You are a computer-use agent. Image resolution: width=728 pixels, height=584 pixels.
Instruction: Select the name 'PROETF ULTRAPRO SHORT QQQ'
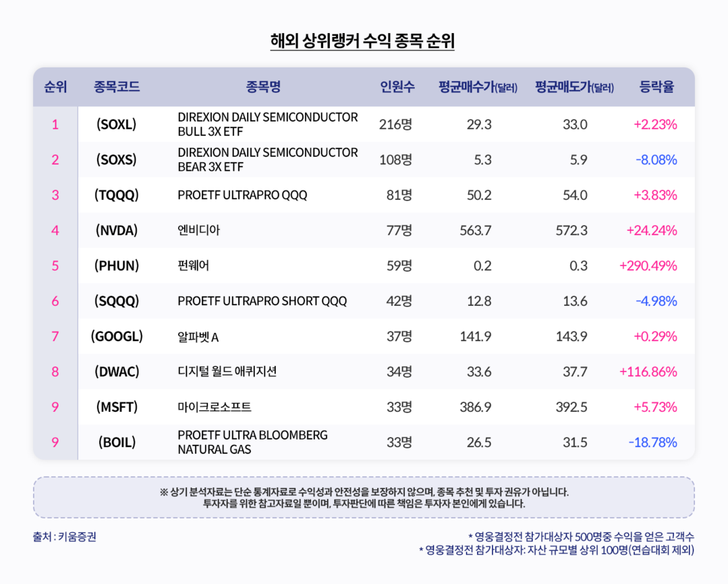[x=262, y=301]
